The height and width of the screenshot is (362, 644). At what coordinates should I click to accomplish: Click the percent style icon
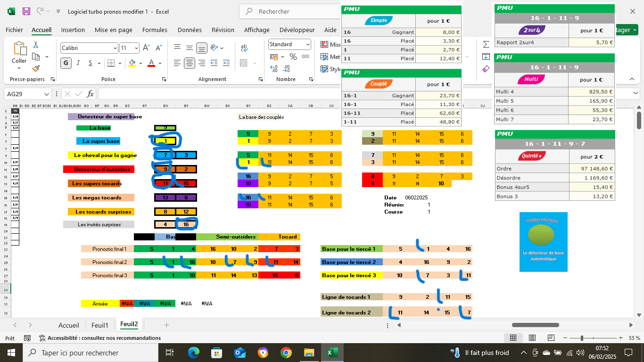[293, 57]
